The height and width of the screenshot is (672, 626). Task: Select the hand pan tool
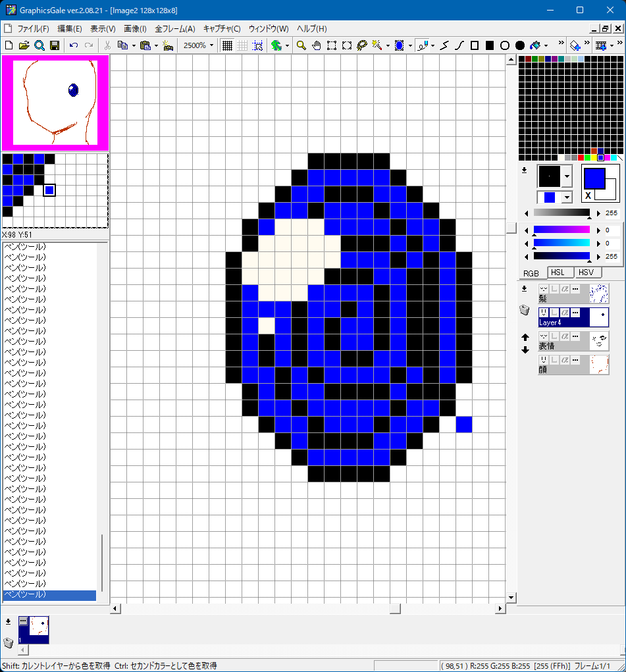point(316,45)
